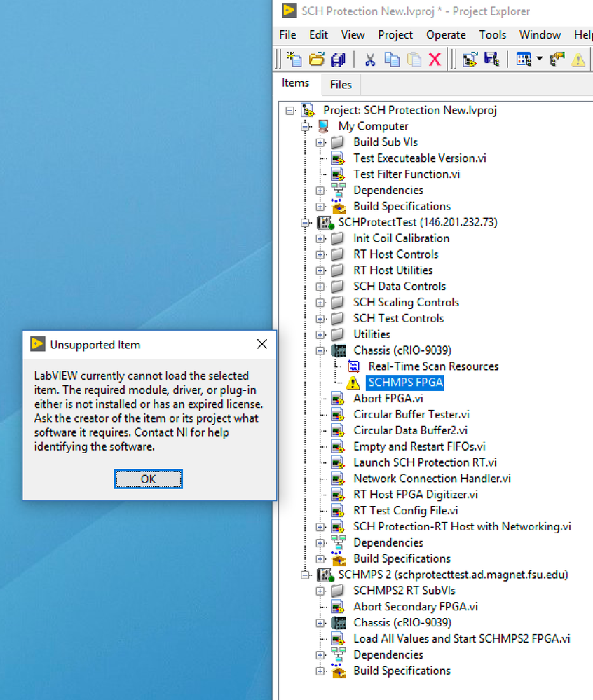Click the Cut scissors icon
Screen dimensions: 593x700
tap(369, 59)
